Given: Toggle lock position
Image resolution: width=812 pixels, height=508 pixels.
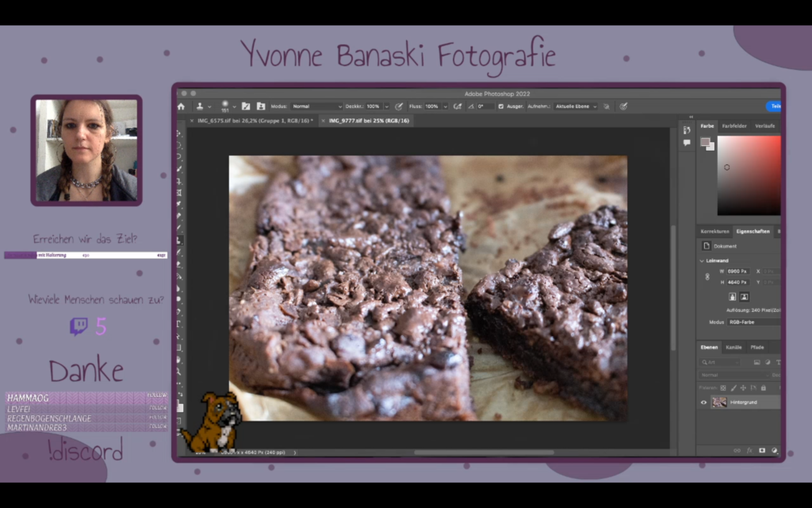Looking at the screenshot, I should click(743, 387).
